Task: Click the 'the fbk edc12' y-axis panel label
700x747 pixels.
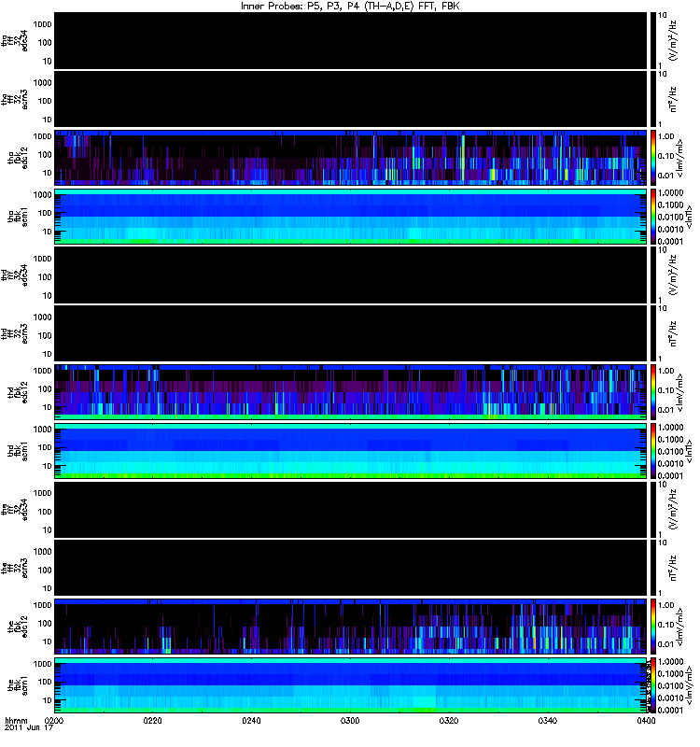Action: [x=18, y=625]
